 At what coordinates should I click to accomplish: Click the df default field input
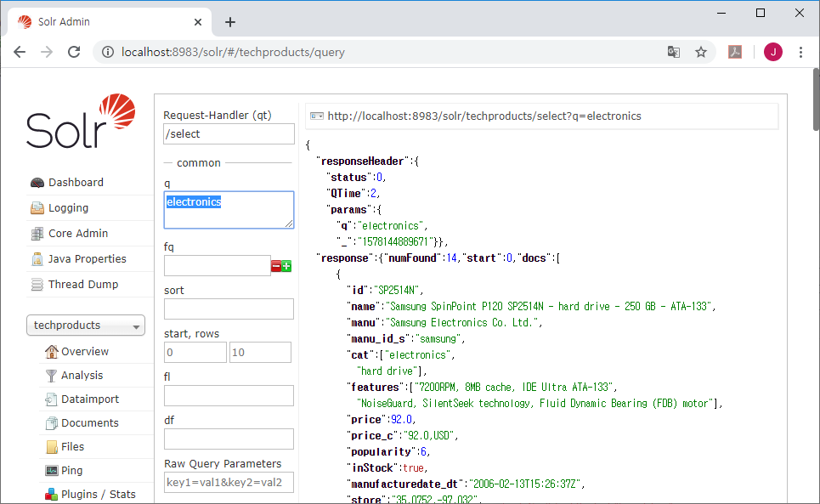coord(229,439)
